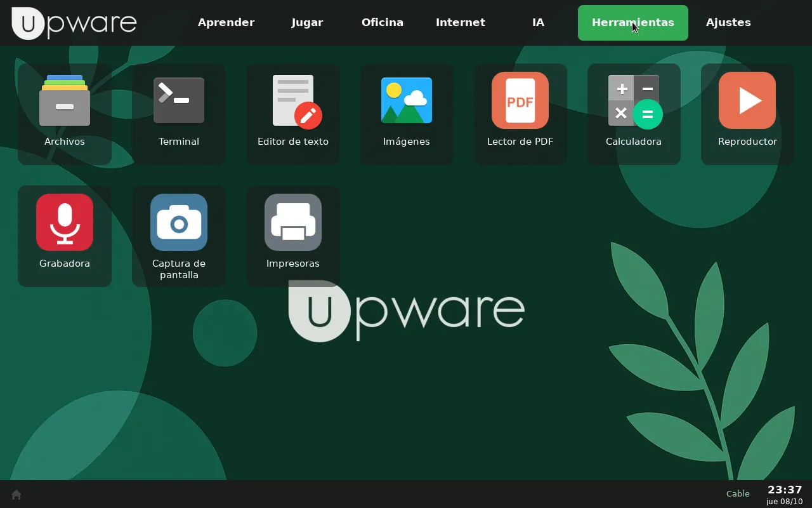Viewport: 812px width, 508px height.
Task: Launch Captura de pantalla tool
Action: (179, 236)
